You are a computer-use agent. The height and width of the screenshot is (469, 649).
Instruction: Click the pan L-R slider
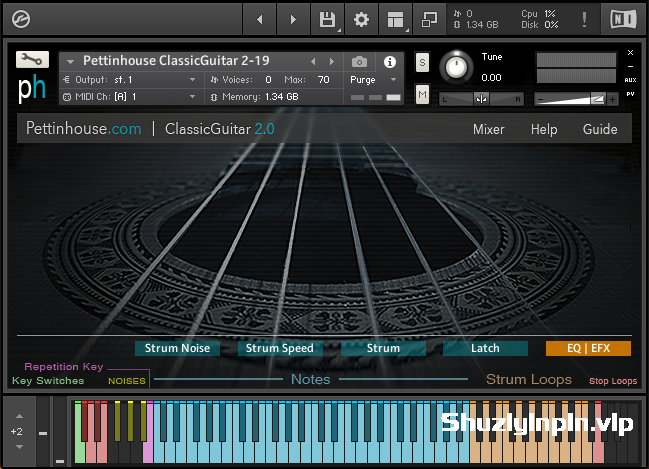(x=481, y=99)
